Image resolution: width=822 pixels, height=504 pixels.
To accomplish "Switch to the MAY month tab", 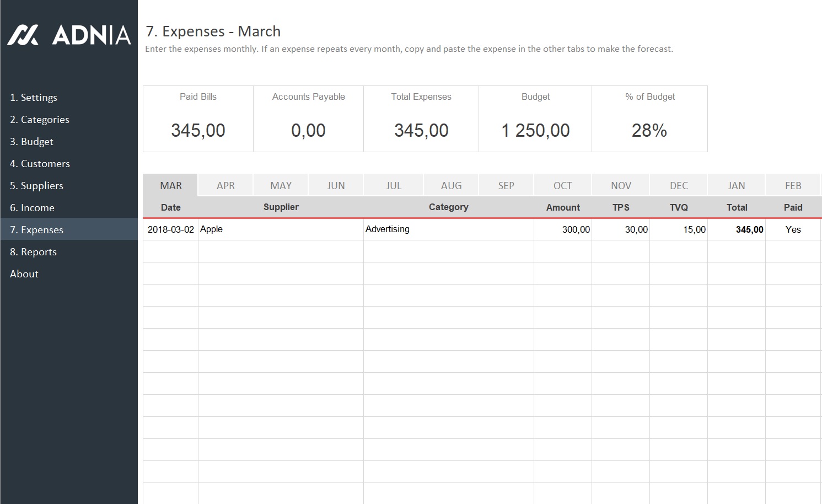I will 281,185.
